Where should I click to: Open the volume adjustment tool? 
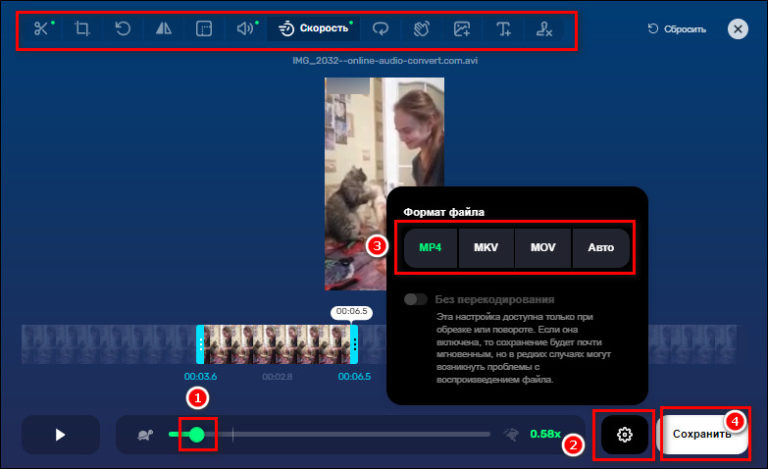[x=245, y=29]
